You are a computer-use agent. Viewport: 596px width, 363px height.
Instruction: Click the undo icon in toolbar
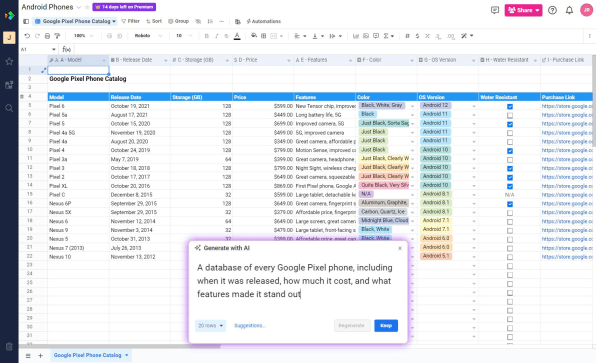click(27, 36)
